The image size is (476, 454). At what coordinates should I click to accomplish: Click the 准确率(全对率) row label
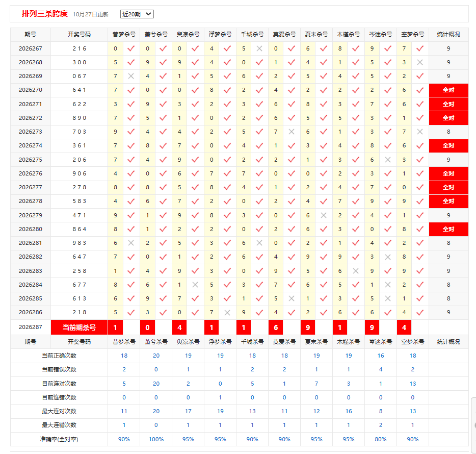pos(59,439)
